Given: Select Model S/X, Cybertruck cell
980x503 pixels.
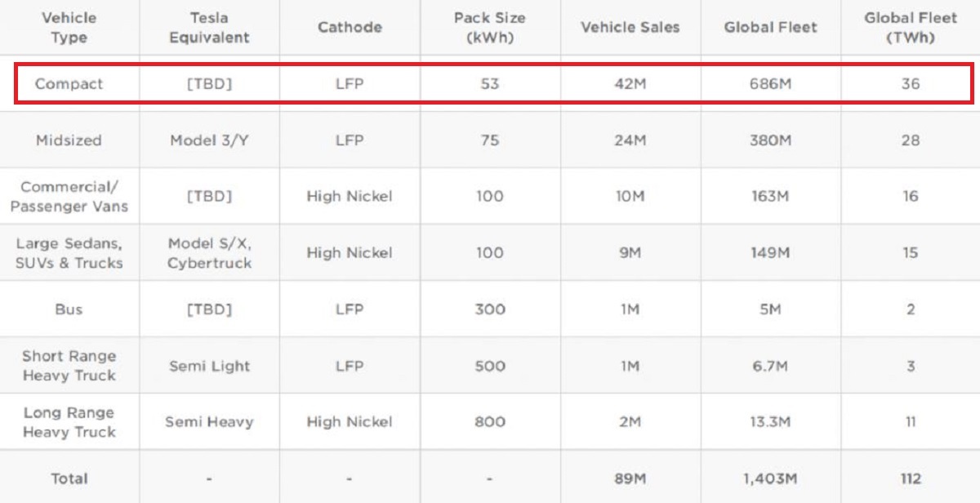Looking at the screenshot, I should tap(209, 253).
